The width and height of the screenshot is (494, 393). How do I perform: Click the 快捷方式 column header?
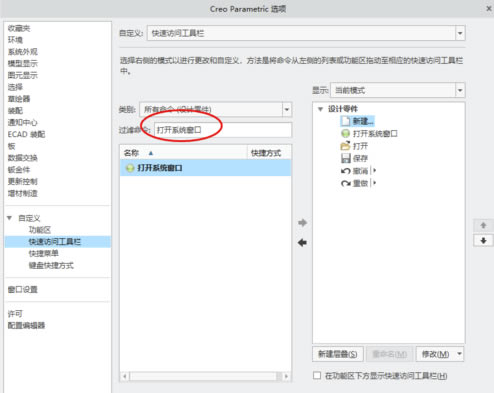(x=269, y=153)
